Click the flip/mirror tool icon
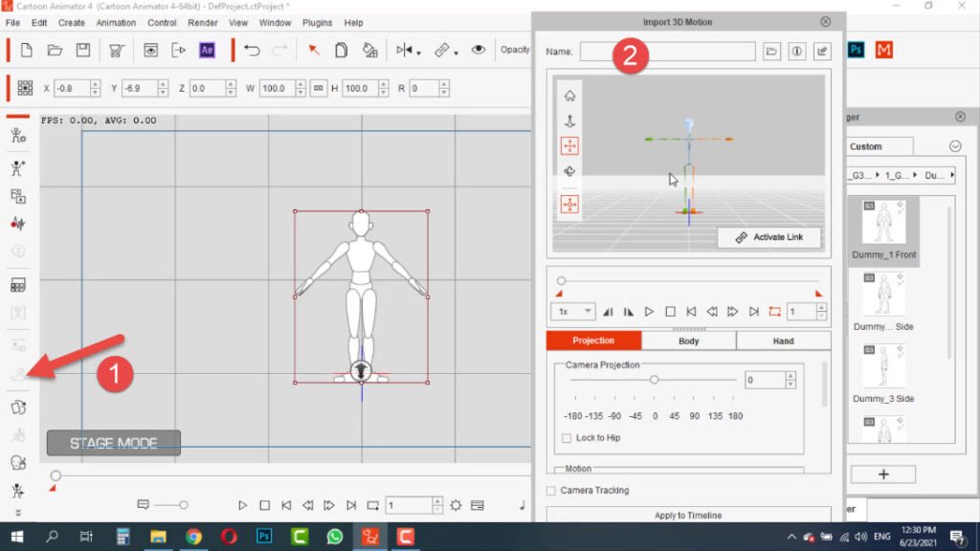The height and width of the screenshot is (551, 980). (x=404, y=50)
